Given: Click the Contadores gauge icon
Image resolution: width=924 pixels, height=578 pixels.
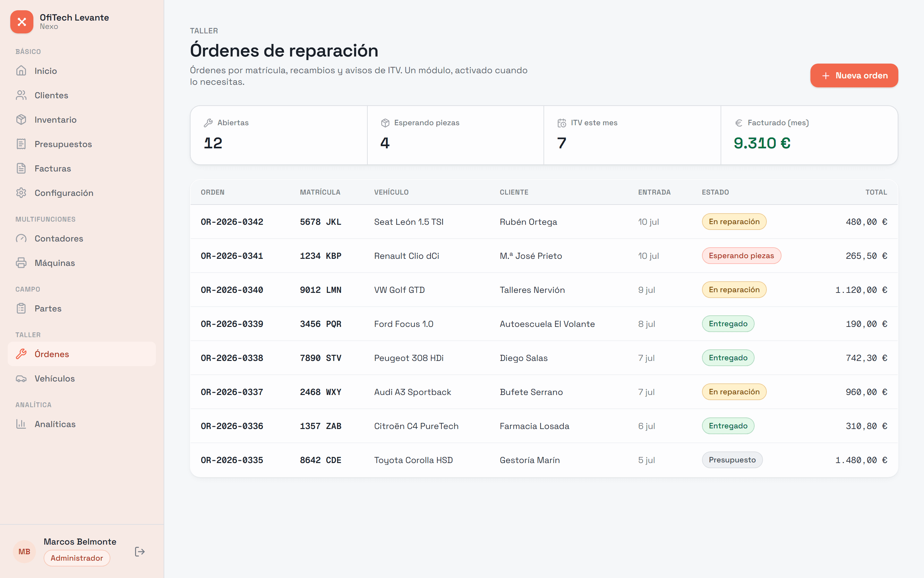Looking at the screenshot, I should click(x=21, y=239).
